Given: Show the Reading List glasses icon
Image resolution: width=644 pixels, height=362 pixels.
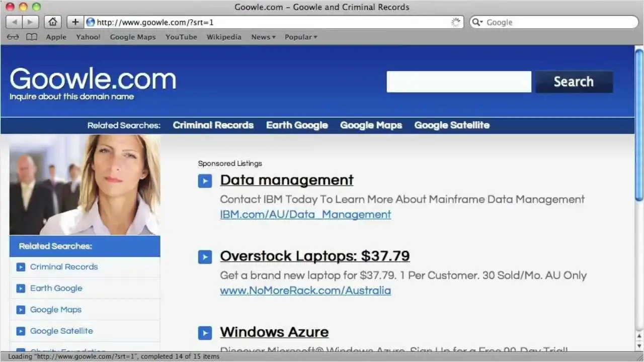Looking at the screenshot, I should (x=13, y=37).
